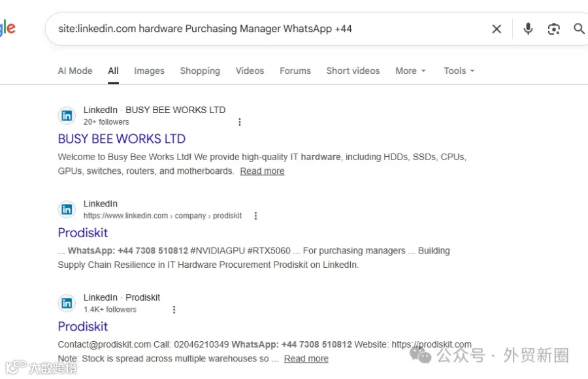Open Prodiskit title under 1.4K+ followers
This screenshot has height=379, width=588.
click(83, 327)
